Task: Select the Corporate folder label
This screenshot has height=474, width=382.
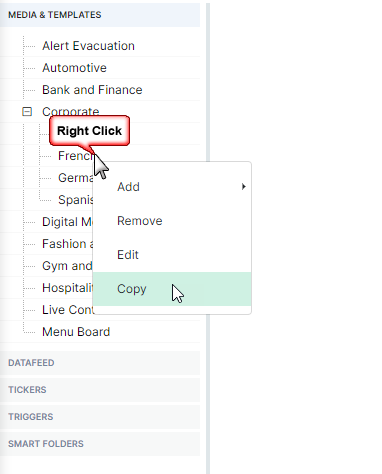Action: (x=71, y=111)
